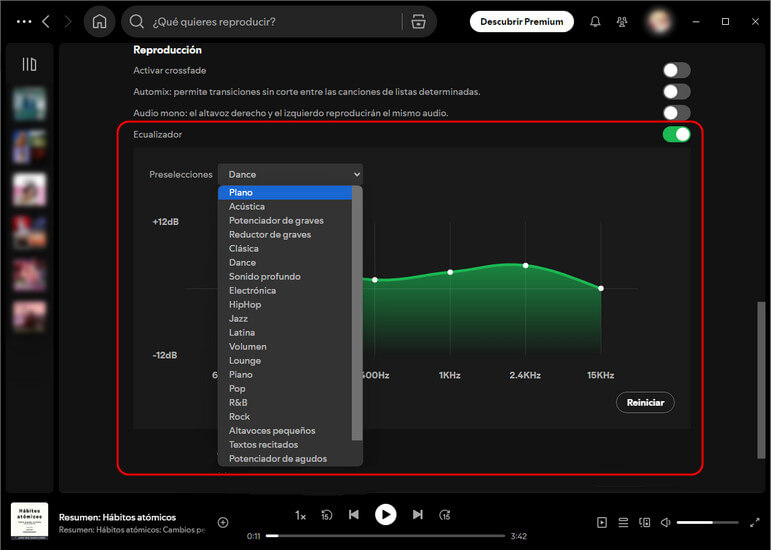Screen dimensions: 771x550
Task: Open notifications bell
Action: point(595,22)
